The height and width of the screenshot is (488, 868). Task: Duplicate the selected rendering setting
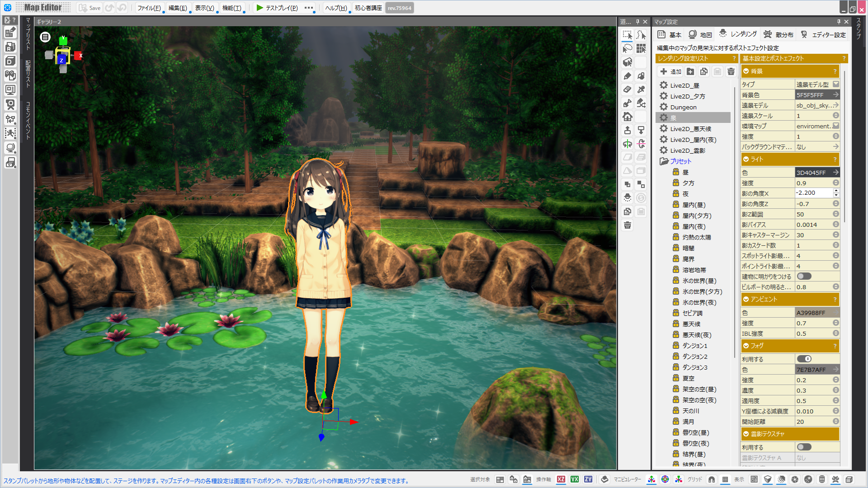pos(704,71)
